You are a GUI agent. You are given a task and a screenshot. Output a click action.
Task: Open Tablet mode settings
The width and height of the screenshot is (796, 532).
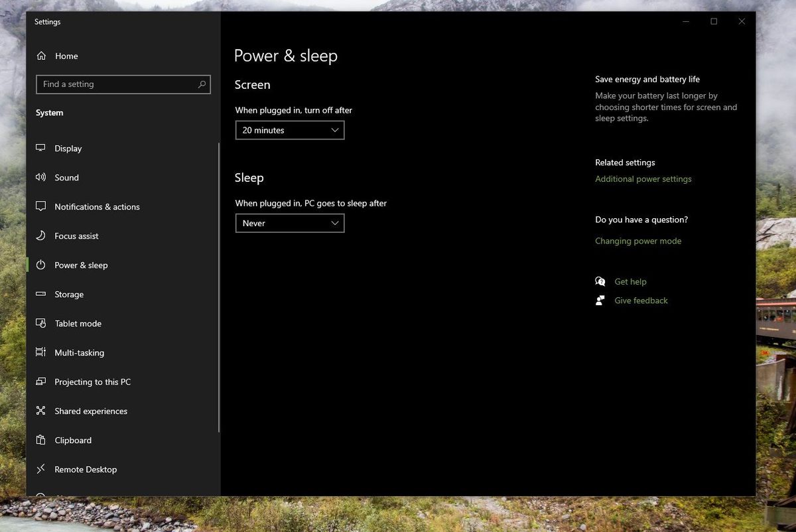[78, 323]
